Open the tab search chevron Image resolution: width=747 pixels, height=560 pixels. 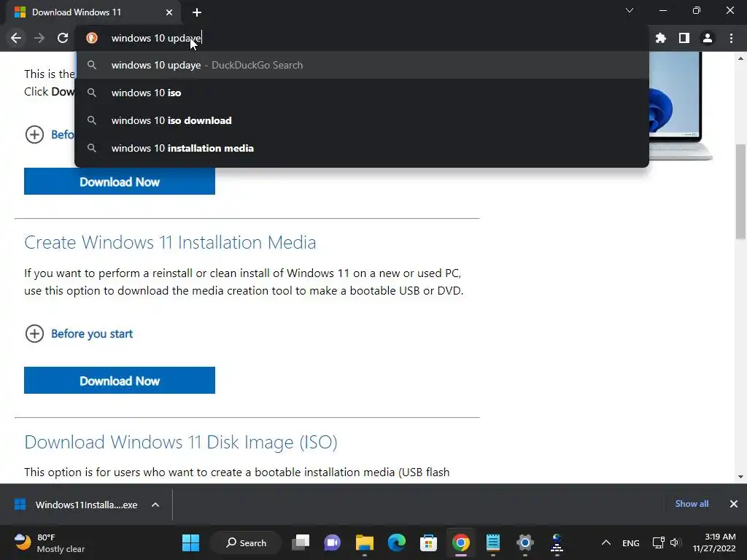[630, 10]
